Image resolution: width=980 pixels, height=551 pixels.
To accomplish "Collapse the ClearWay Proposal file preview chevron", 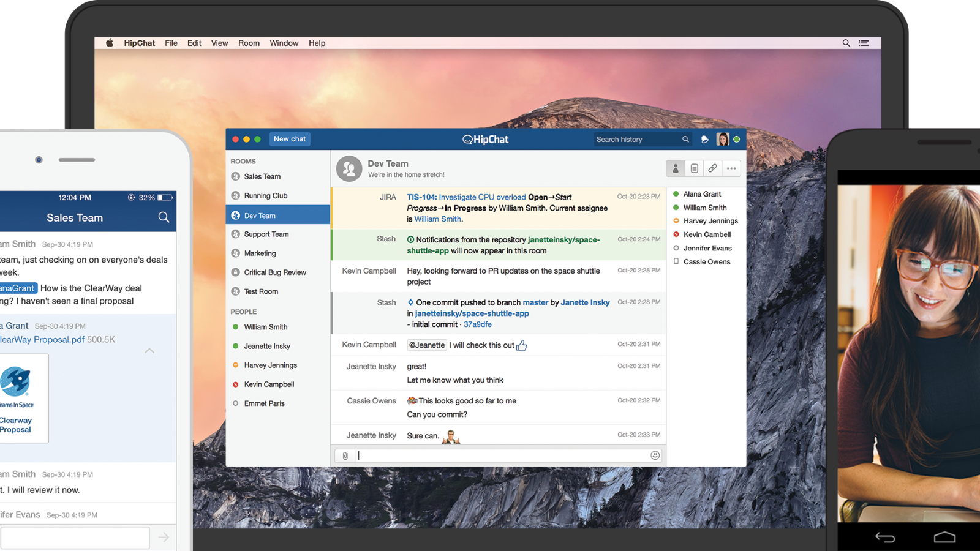I will [149, 351].
